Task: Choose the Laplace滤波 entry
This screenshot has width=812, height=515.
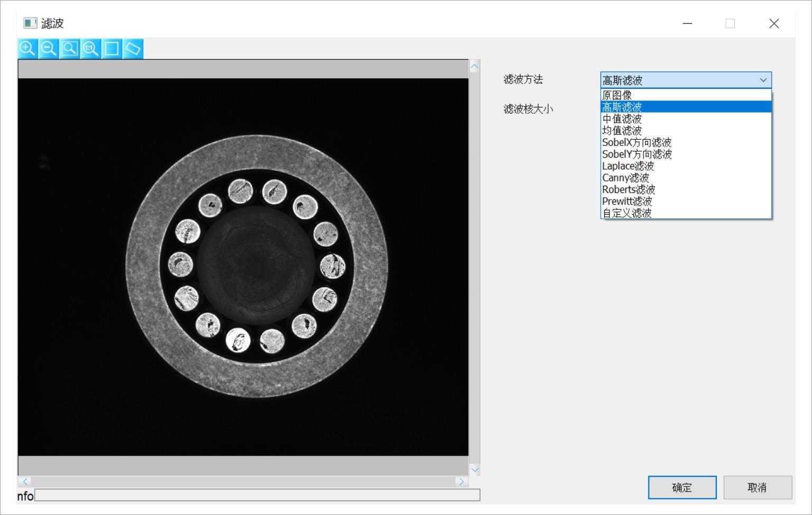Action: coord(686,166)
